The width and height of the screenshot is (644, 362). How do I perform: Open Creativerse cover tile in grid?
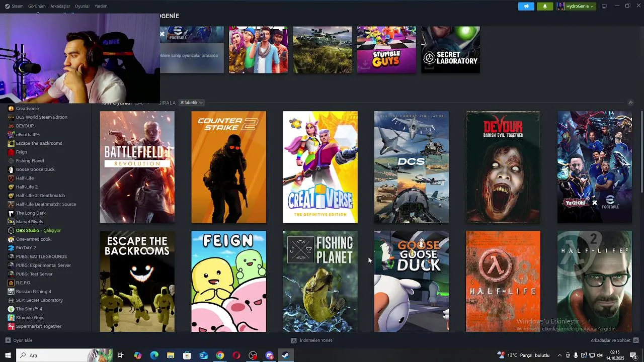[x=320, y=167]
